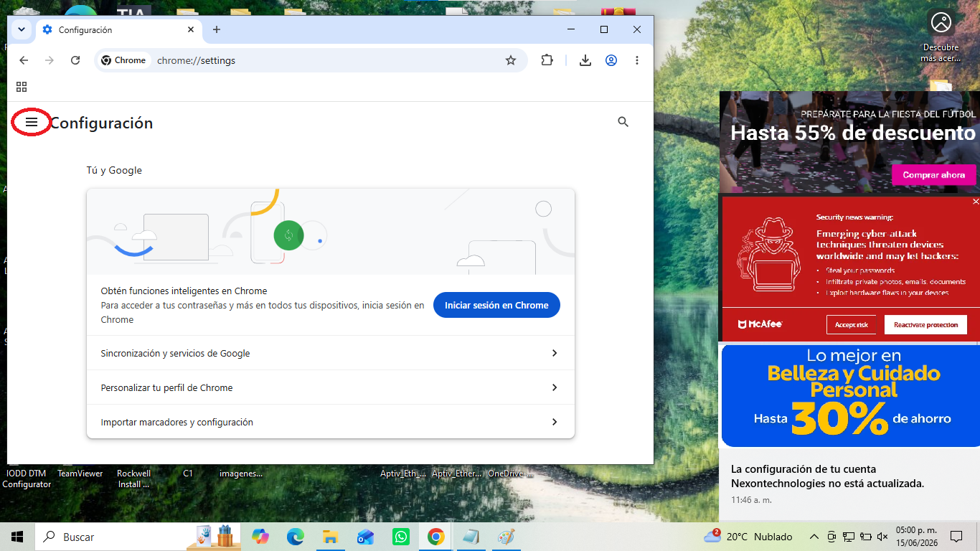Open the Paint taskbar icon
980x551 pixels.
click(507, 537)
